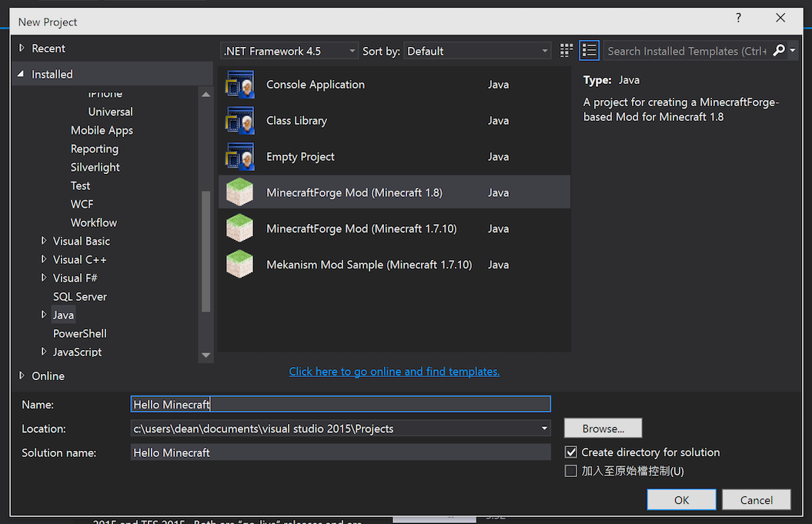Click OK to create the project

click(681, 499)
